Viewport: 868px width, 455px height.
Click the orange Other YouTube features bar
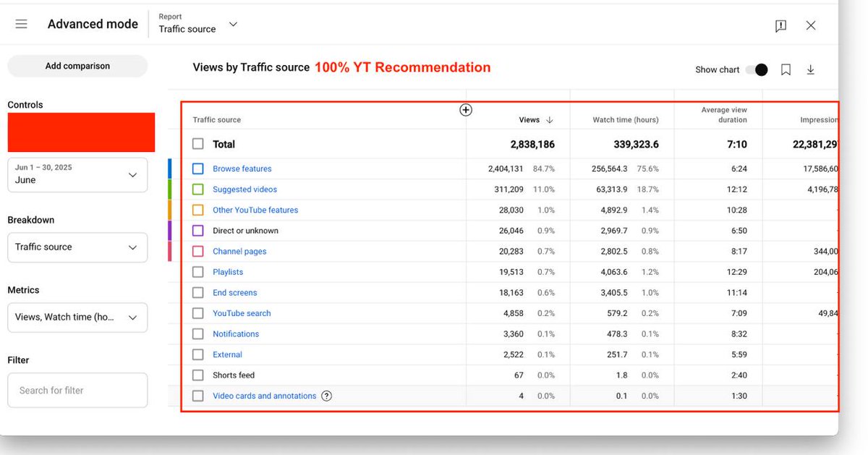[169, 210]
